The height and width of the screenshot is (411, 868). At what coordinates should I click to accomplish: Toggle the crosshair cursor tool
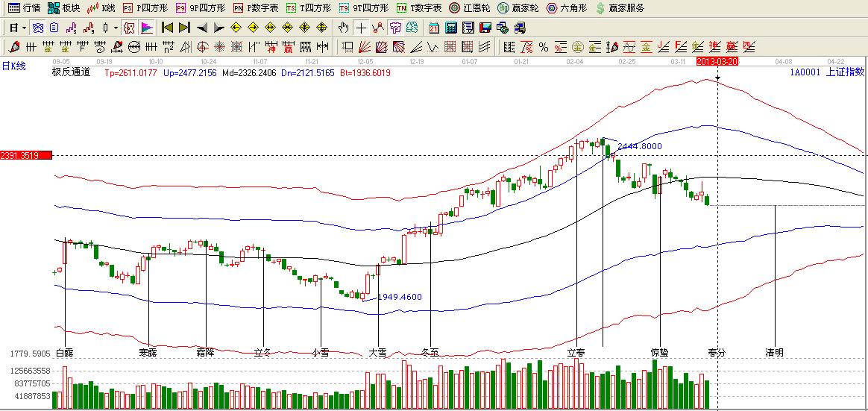click(x=361, y=28)
